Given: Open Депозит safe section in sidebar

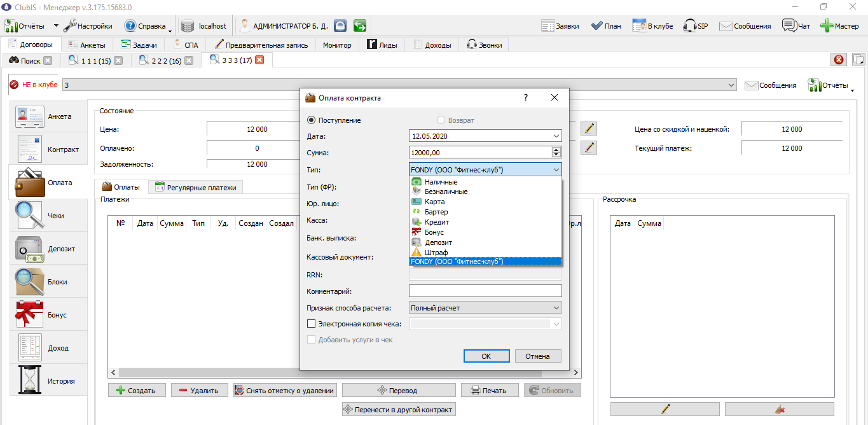Looking at the screenshot, I should pyautogui.click(x=48, y=249).
